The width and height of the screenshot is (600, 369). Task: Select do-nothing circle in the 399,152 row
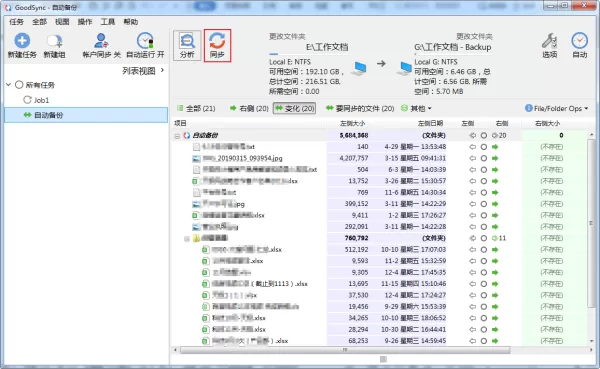click(x=484, y=204)
